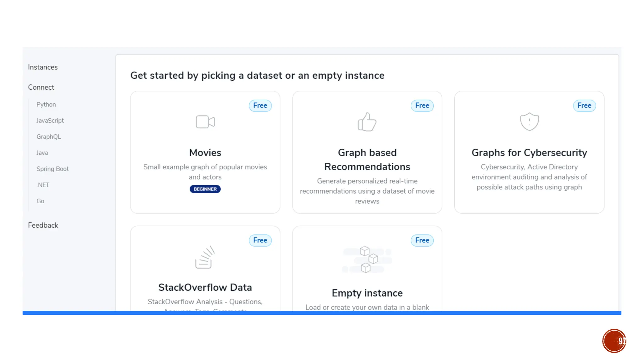Open Feedback in the sidebar
644x362 pixels.
(43, 225)
